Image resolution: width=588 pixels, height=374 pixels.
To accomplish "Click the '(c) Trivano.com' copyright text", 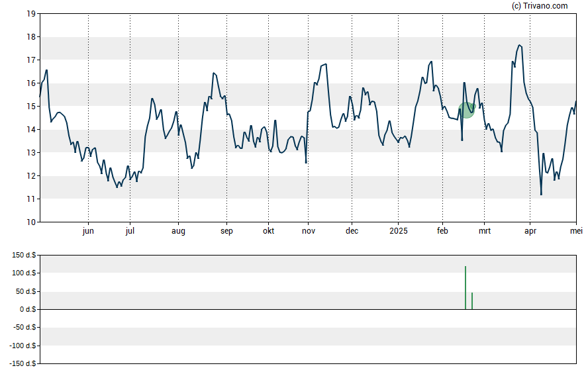I will (x=540, y=5).
